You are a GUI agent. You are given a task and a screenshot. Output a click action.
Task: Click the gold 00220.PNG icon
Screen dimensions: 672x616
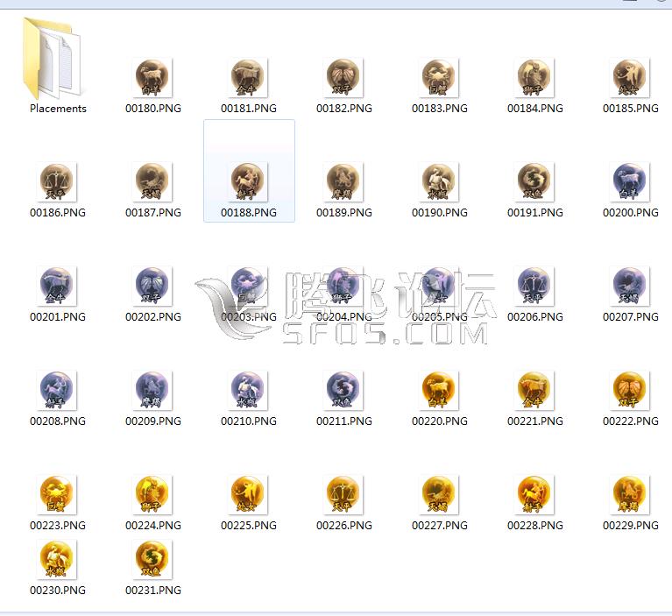click(x=440, y=391)
